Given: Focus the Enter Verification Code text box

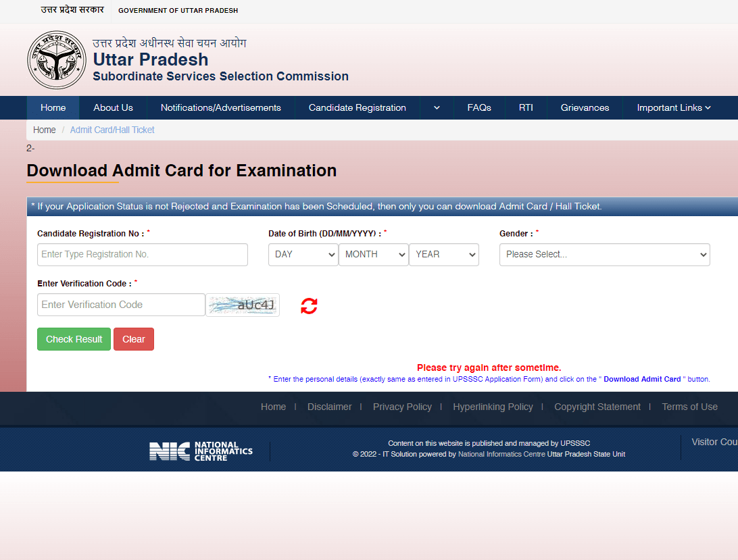Looking at the screenshot, I should click(x=121, y=305).
